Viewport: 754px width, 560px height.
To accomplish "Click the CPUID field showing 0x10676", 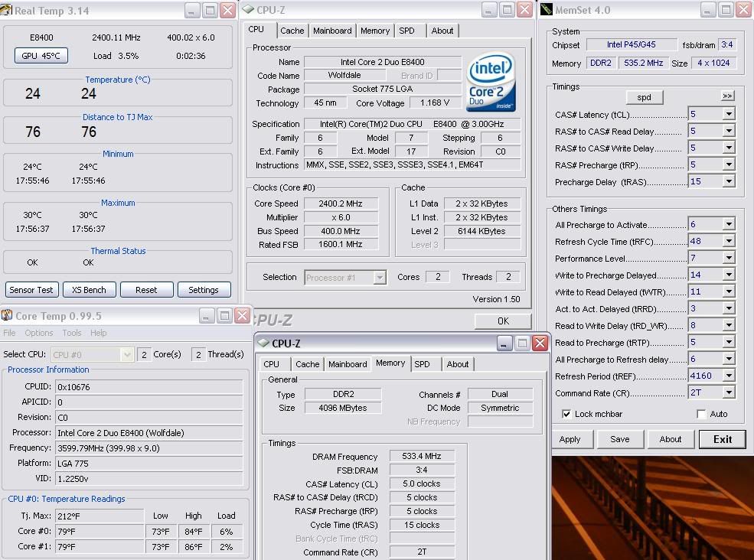I will [149, 387].
